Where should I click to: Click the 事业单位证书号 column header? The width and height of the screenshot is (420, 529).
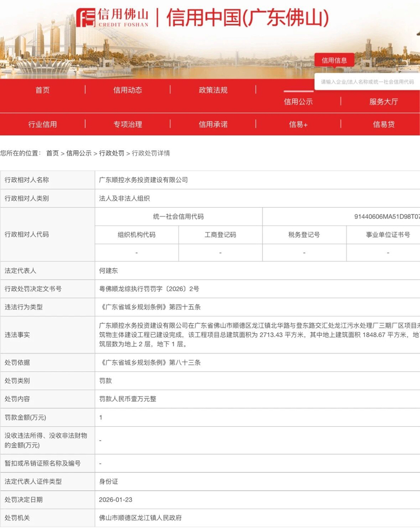click(388, 235)
